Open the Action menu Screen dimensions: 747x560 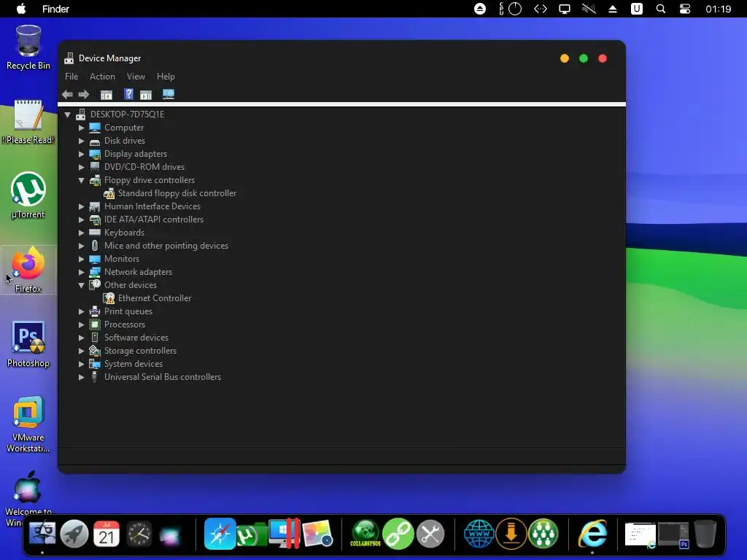pyautogui.click(x=102, y=76)
